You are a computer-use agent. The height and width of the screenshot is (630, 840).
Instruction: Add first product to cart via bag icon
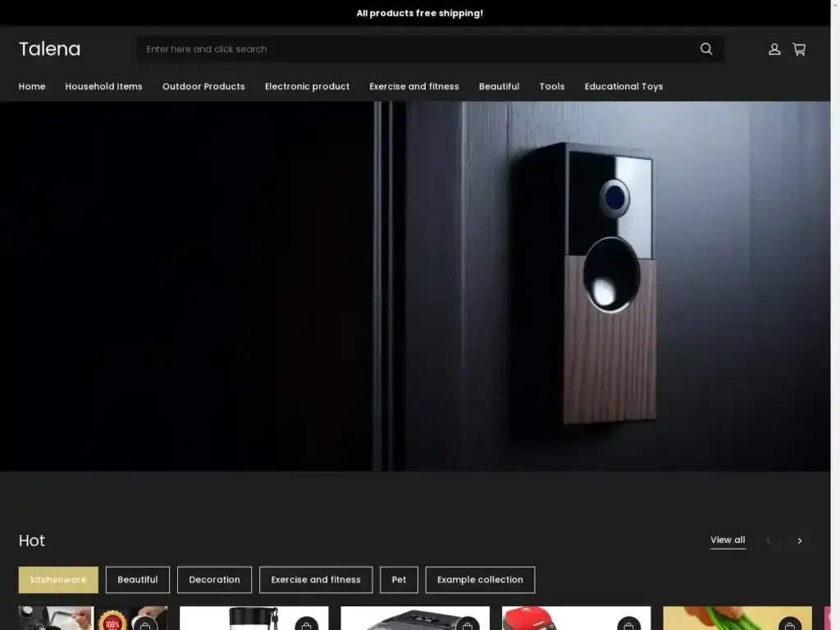coord(145,625)
